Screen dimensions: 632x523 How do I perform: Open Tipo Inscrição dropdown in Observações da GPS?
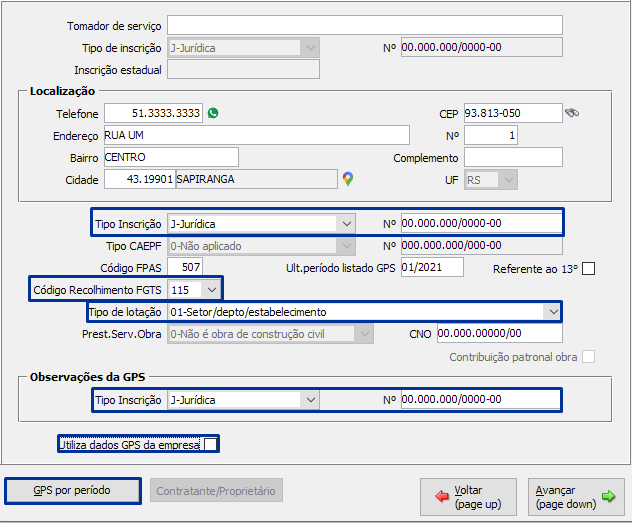pyautogui.click(x=310, y=400)
